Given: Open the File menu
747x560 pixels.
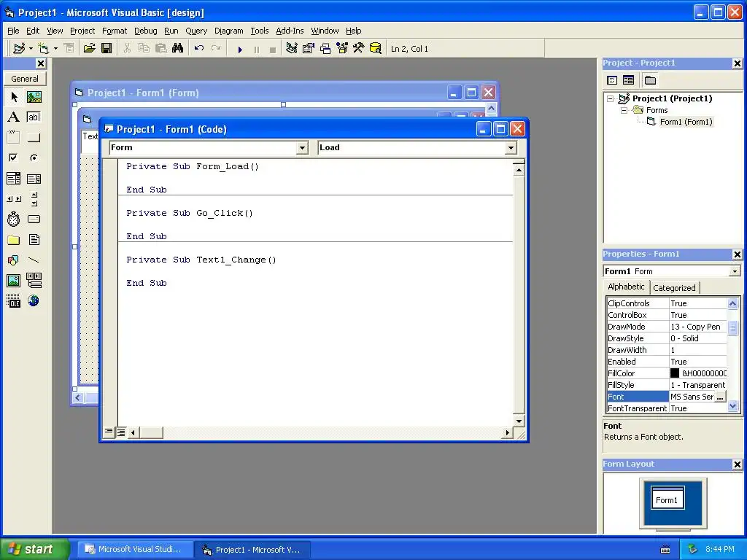Looking at the screenshot, I should [13, 31].
